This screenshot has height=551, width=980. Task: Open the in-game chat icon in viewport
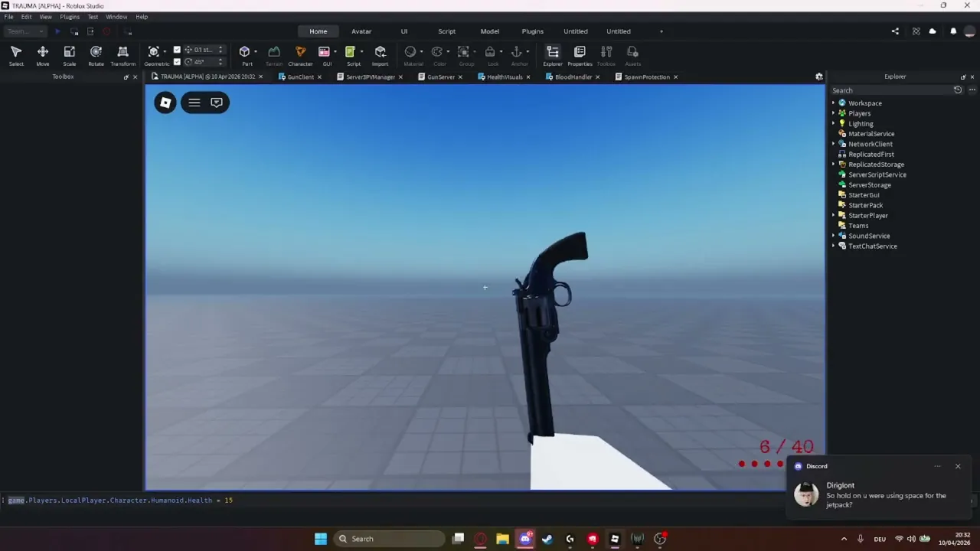(217, 103)
